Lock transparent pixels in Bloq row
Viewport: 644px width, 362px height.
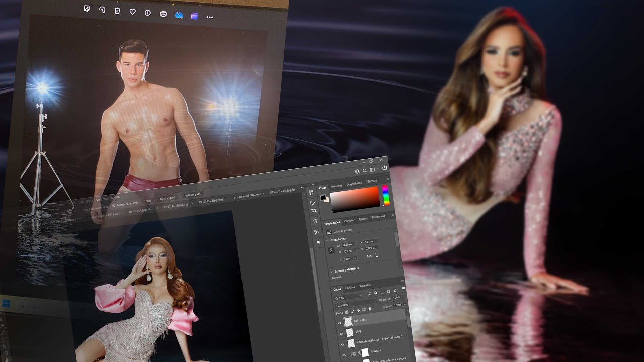tap(347, 312)
